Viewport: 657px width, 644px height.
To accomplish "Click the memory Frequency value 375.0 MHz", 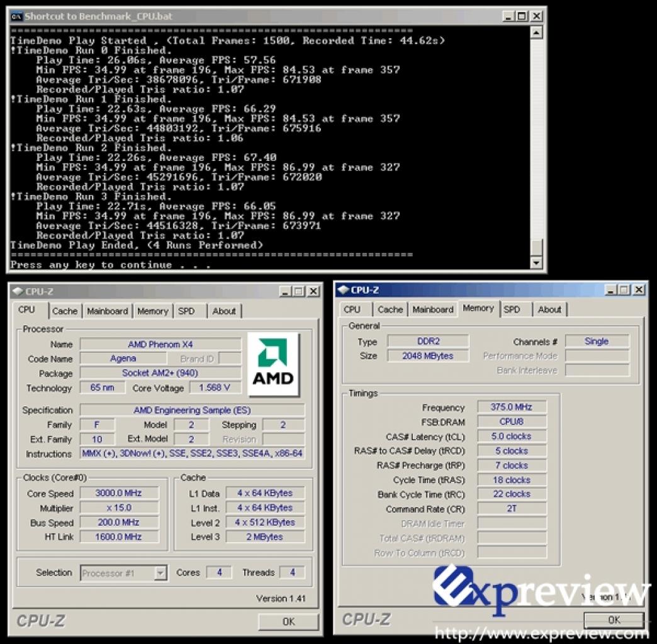I will tap(512, 406).
